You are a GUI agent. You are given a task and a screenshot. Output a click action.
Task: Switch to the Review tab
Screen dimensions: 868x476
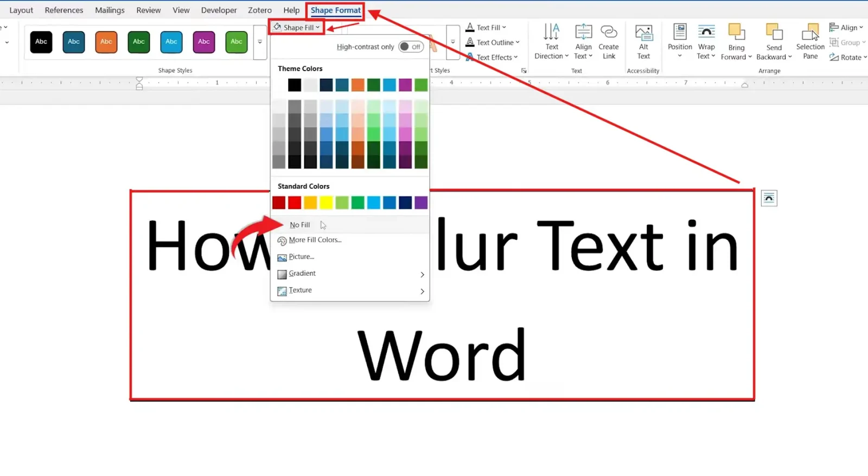149,10
